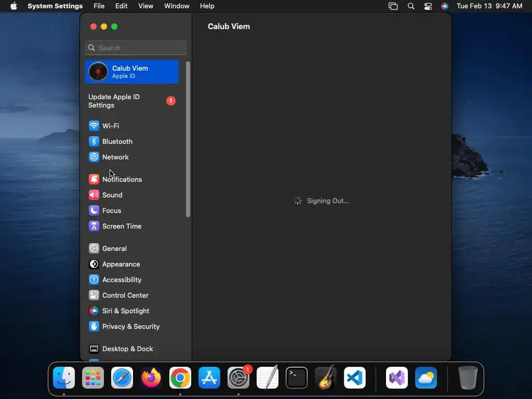Image resolution: width=532 pixels, height=399 pixels.
Task: Open GarageBand from the Dock
Action: [x=326, y=378]
